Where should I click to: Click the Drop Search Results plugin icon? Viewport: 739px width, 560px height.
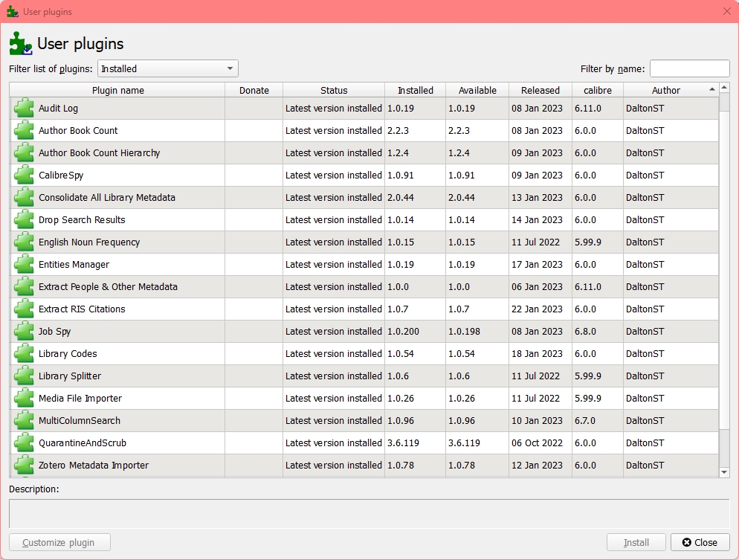point(24,219)
